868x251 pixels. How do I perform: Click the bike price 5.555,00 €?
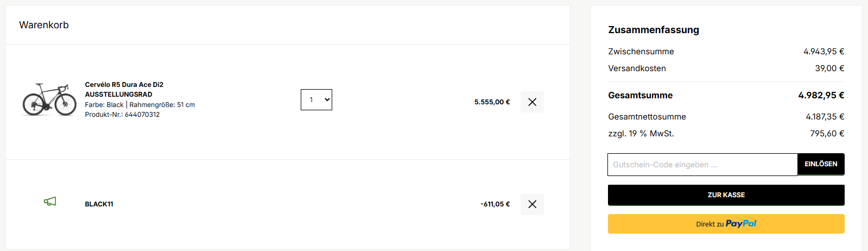click(492, 102)
